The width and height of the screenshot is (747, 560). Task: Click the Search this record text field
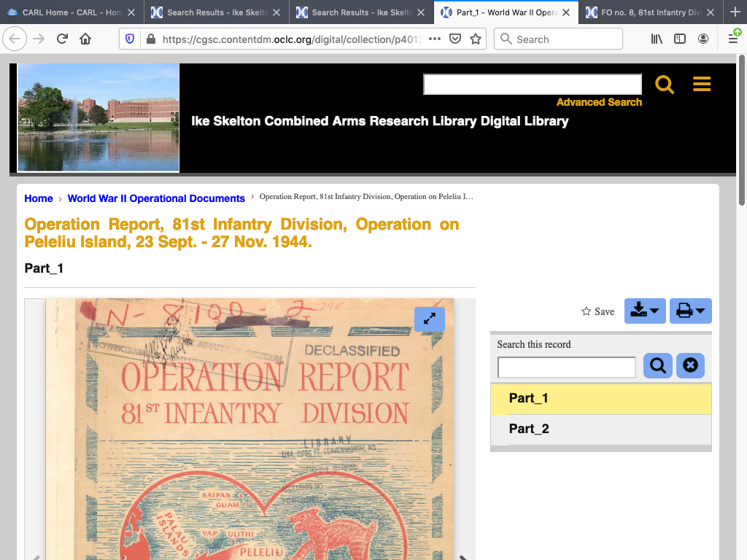point(566,367)
